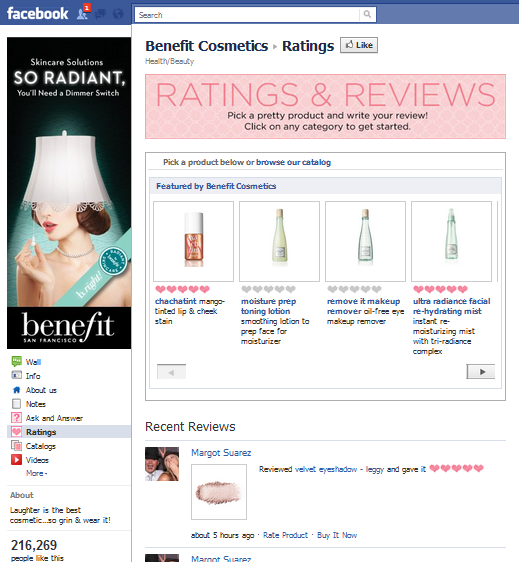The image size is (519, 562).
Task: Follow the browse our catalog link
Action: pos(293,162)
